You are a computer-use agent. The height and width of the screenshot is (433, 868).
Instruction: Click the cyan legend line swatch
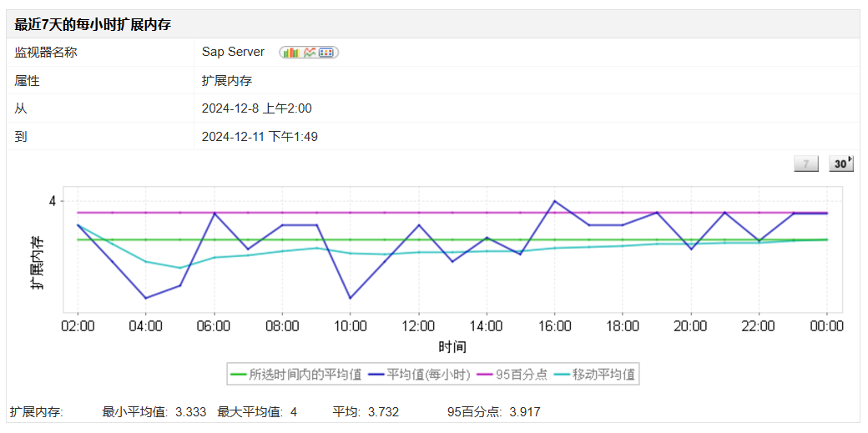[563, 375]
